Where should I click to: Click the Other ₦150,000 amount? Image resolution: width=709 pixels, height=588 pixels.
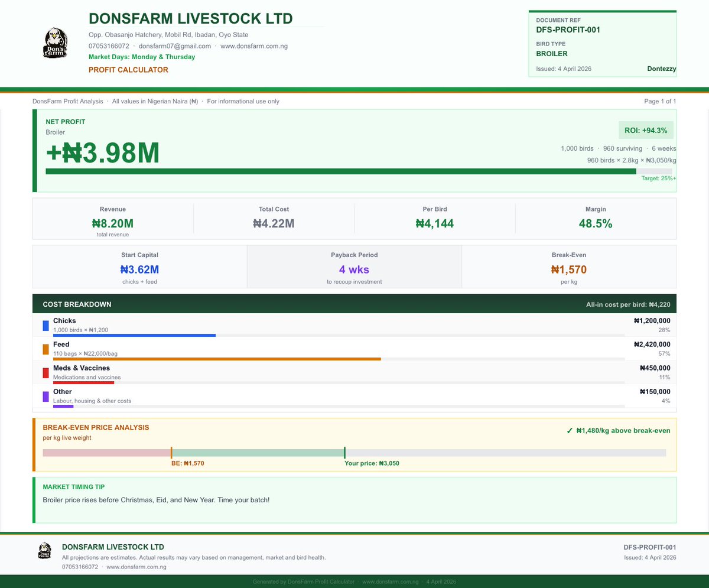pos(655,391)
